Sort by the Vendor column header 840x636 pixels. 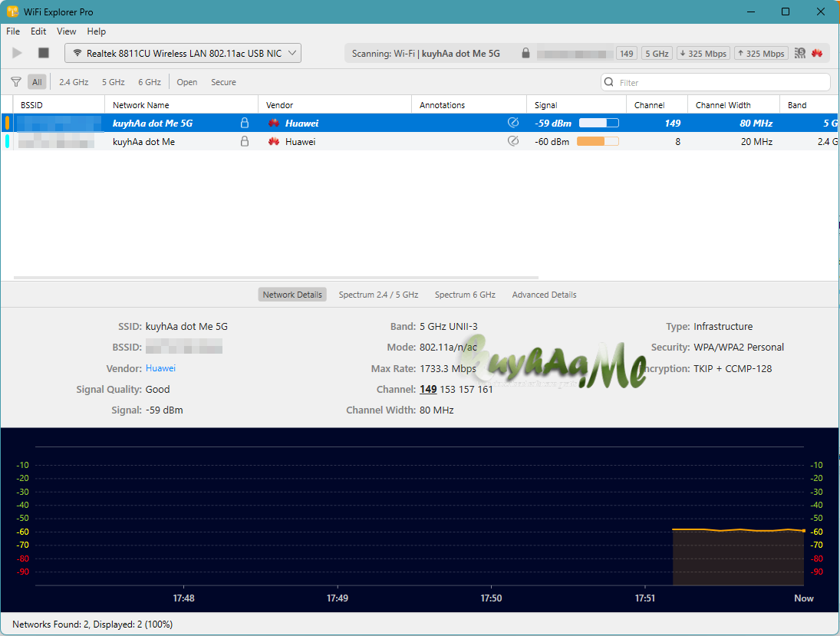[x=334, y=105]
